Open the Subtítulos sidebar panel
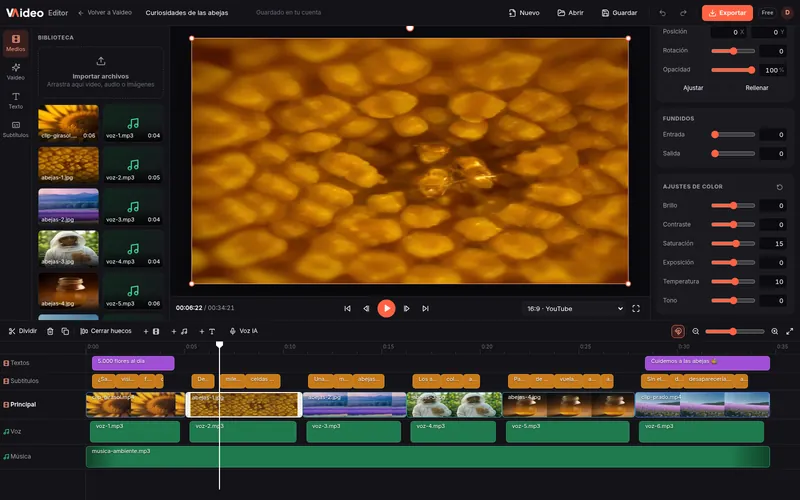800x500 pixels. click(x=15, y=129)
